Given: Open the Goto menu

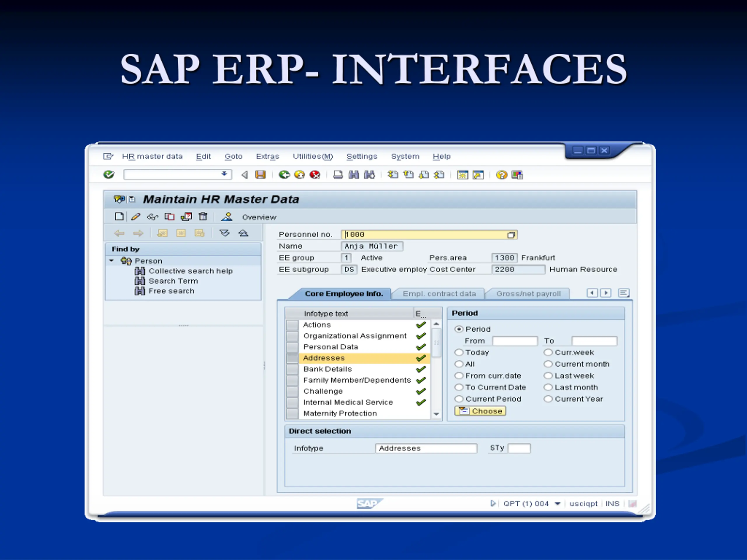Looking at the screenshot, I should (x=234, y=157).
